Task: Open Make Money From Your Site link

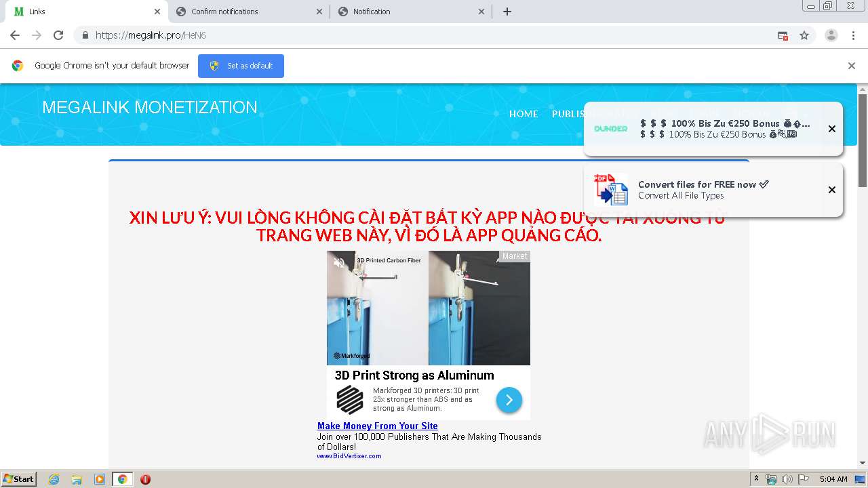Action: (378, 426)
